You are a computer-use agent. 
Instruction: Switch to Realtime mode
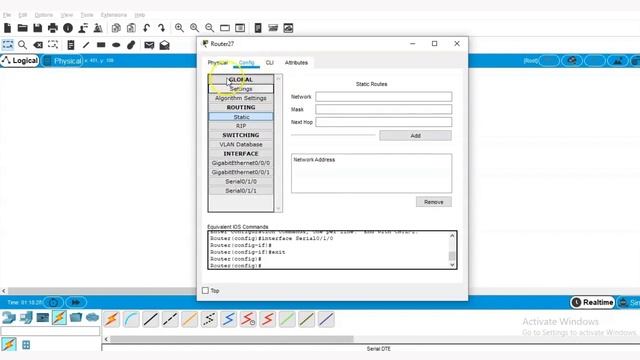tap(593, 302)
